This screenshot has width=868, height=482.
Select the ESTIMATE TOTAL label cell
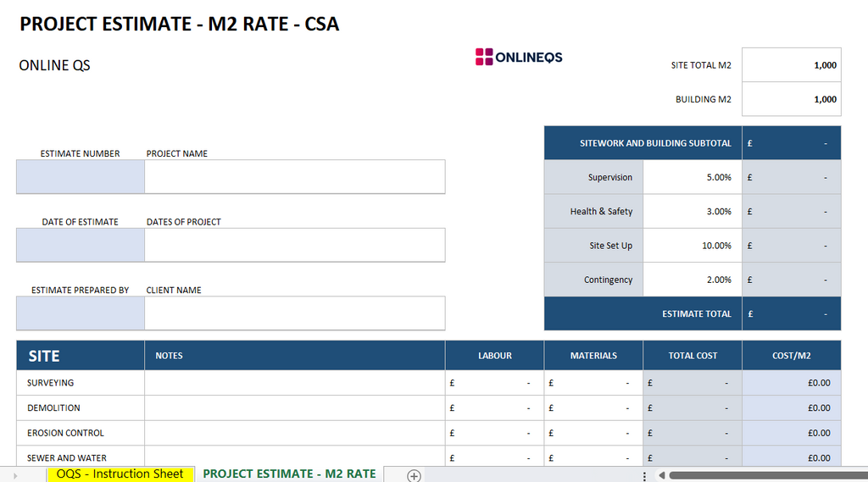pos(643,313)
